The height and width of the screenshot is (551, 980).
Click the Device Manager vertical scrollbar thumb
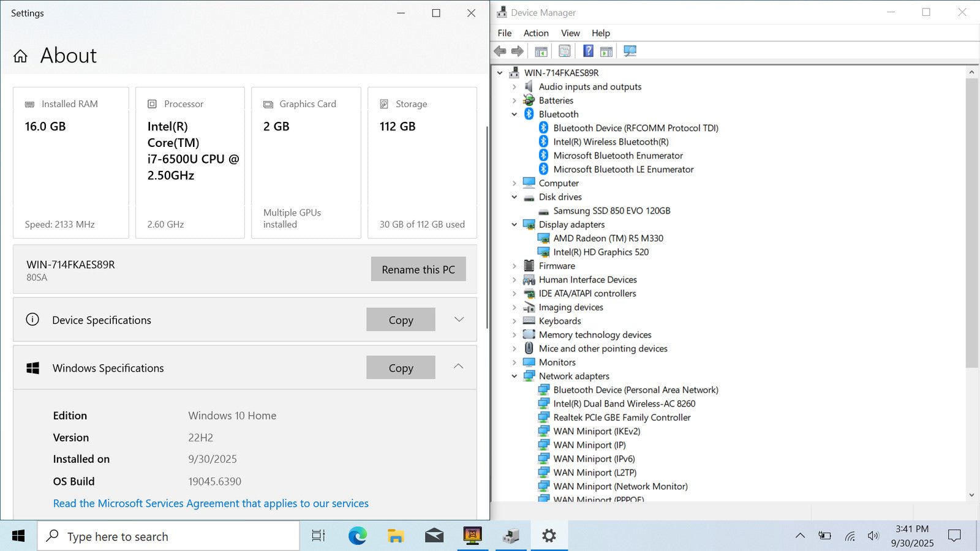971,223
